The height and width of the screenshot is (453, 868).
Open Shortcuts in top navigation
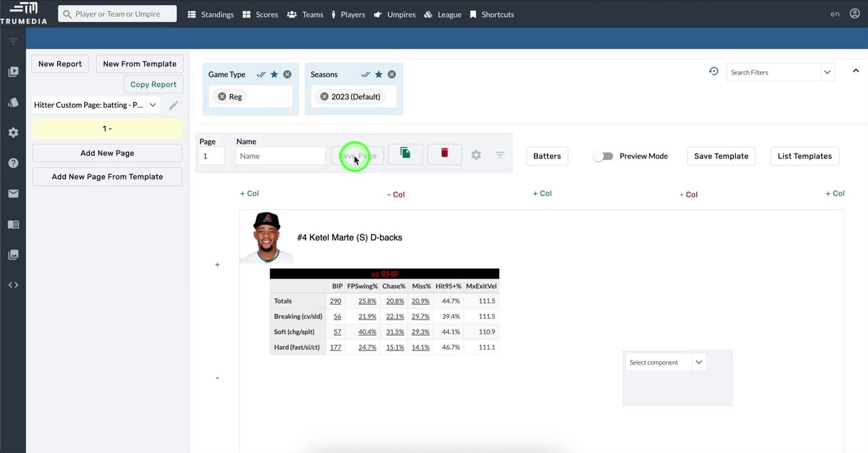[492, 14]
